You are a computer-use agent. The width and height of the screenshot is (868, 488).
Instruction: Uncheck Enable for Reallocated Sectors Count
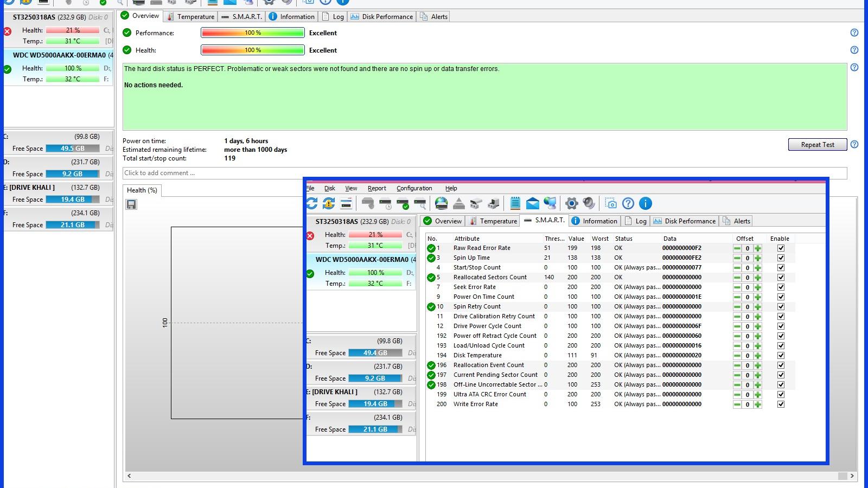[781, 278]
